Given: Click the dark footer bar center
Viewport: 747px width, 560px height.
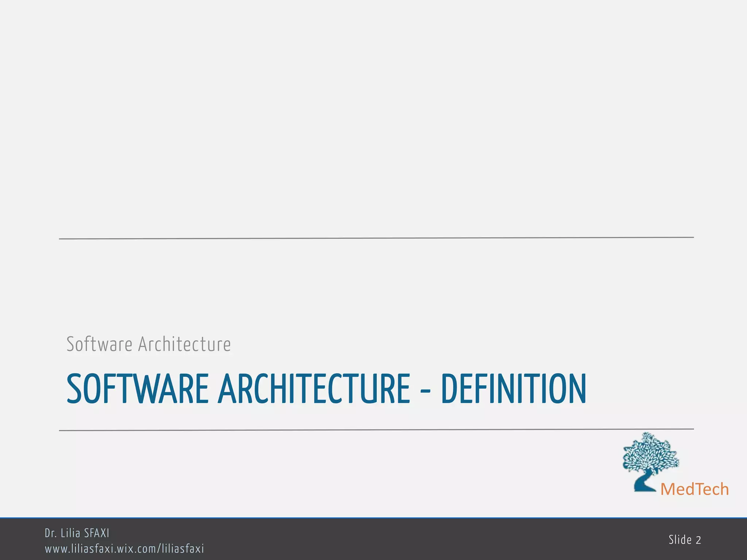Looking at the screenshot, I should point(373,540).
